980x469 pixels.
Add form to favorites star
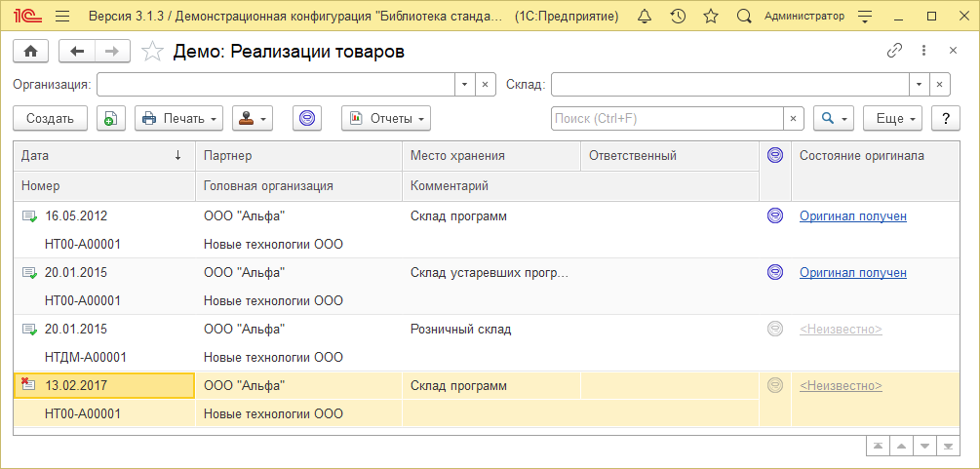coord(152,52)
